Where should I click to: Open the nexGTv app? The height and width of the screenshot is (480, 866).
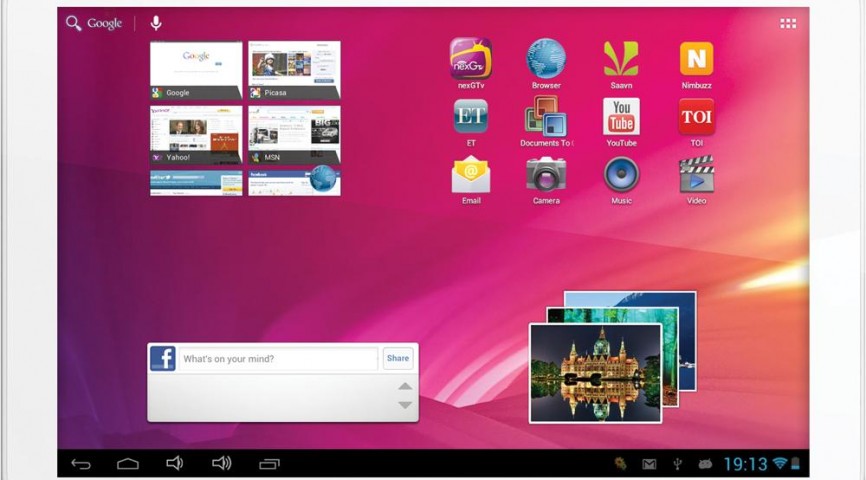pos(470,59)
